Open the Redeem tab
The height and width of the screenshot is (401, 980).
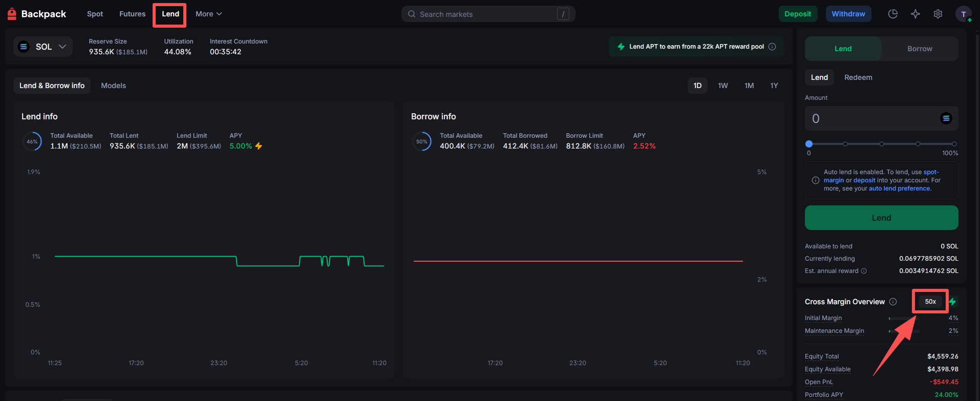click(858, 77)
